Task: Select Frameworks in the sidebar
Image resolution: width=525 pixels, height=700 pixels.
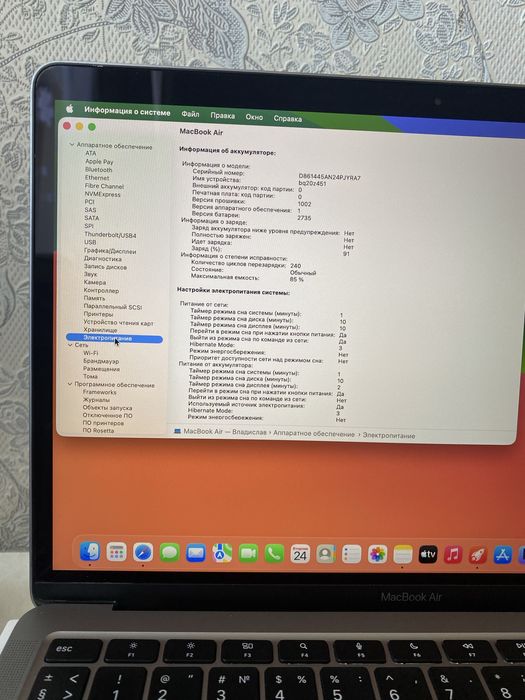Action: [100, 392]
